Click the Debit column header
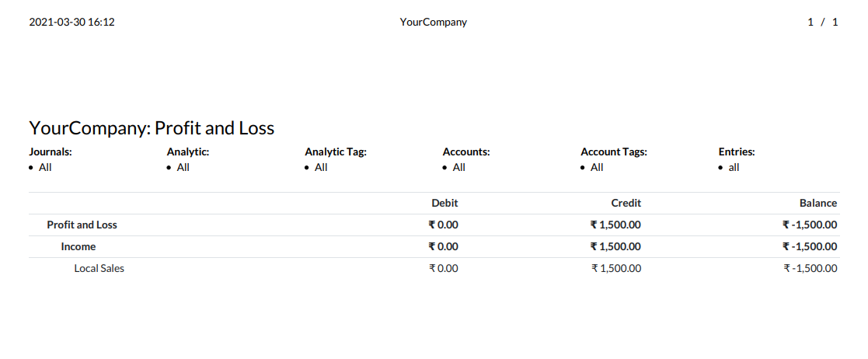 tap(444, 203)
